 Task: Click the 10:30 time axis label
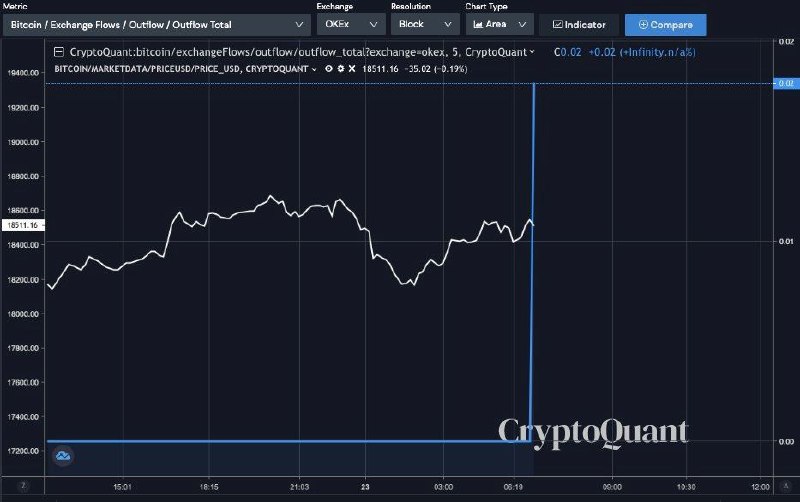pos(686,487)
